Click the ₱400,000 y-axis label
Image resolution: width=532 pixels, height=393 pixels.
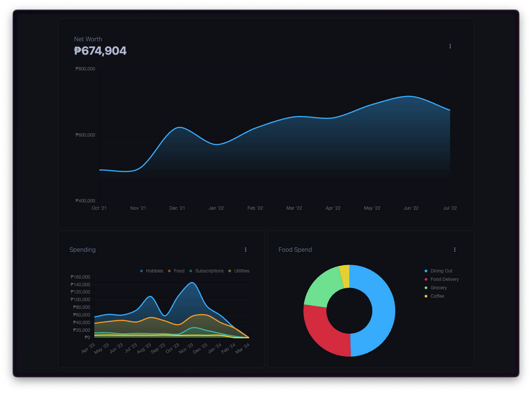(85, 201)
